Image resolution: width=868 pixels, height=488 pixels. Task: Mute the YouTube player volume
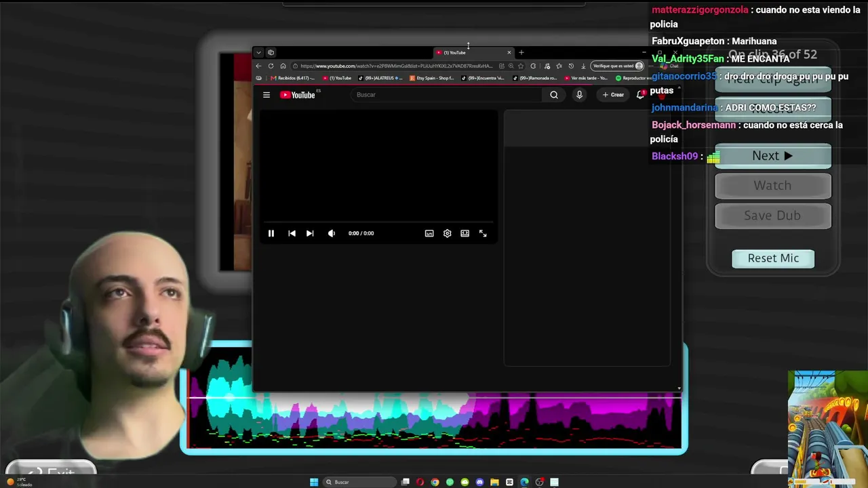(332, 233)
